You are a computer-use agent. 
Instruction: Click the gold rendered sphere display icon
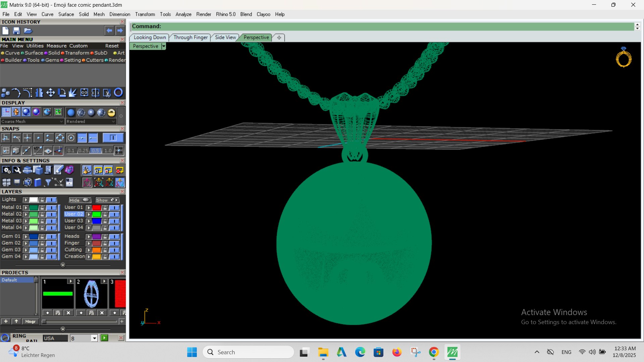click(x=111, y=112)
